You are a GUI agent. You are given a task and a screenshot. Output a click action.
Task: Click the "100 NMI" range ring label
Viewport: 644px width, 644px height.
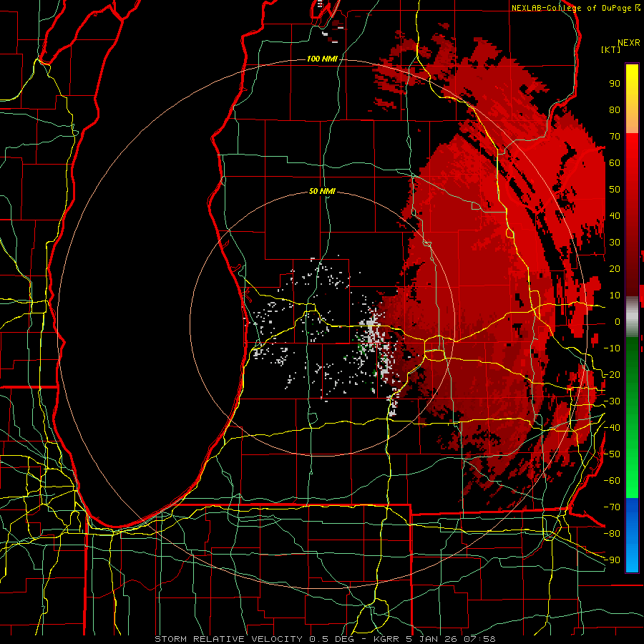pyautogui.click(x=322, y=59)
